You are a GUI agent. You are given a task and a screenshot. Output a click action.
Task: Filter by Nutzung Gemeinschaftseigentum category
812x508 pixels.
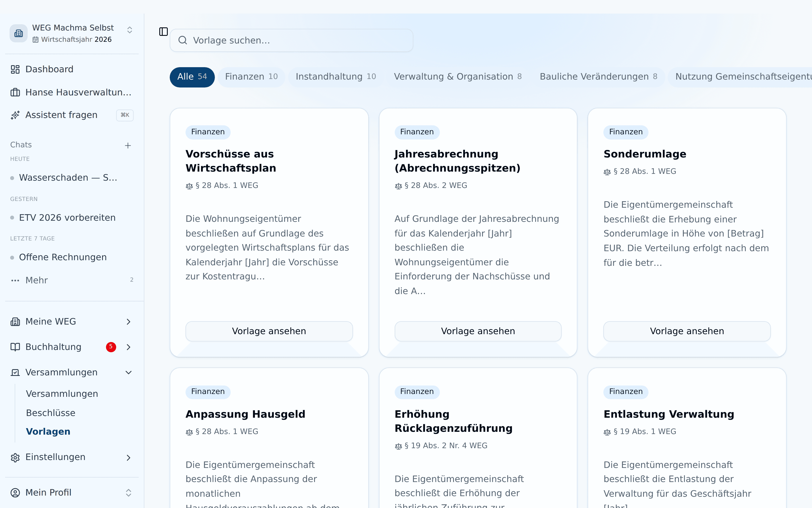740,77
